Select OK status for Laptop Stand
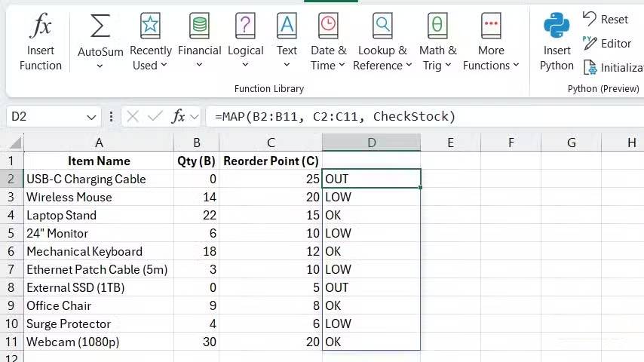 click(372, 215)
